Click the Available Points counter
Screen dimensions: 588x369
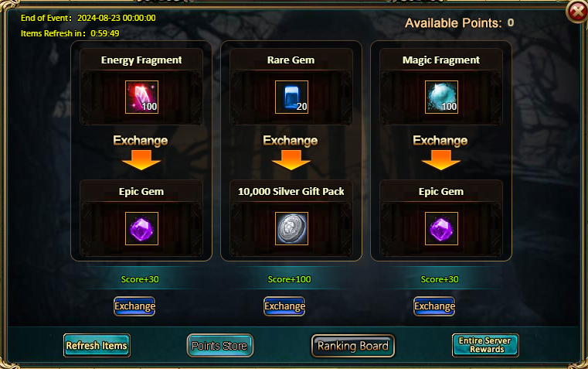click(459, 23)
